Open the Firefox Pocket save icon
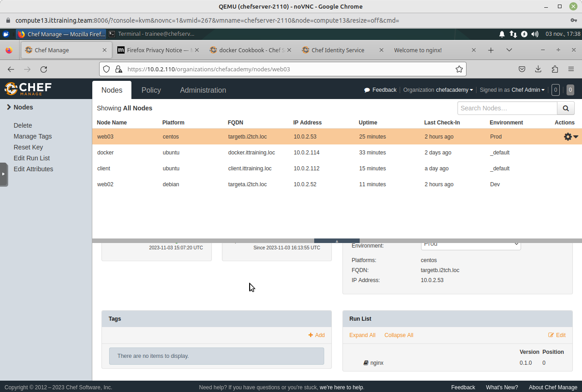The image size is (582, 392). tap(522, 69)
